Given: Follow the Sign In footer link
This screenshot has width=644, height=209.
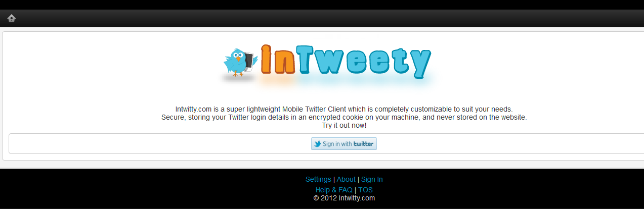Looking at the screenshot, I should click(x=372, y=179).
